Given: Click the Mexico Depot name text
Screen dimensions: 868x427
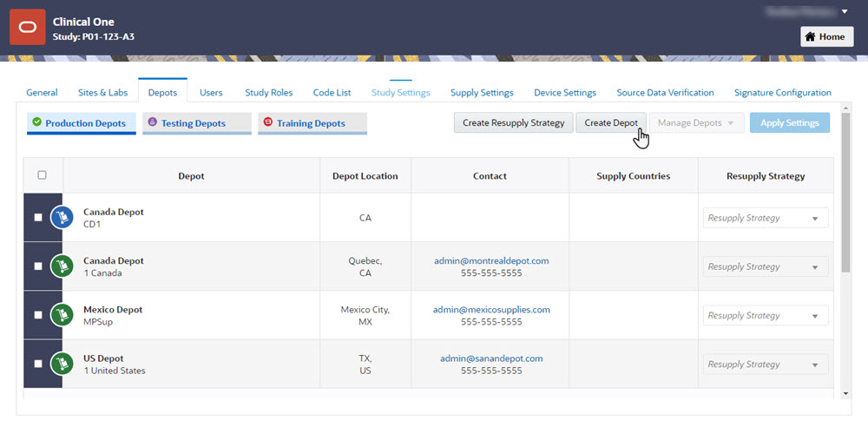Looking at the screenshot, I should pos(113,310).
